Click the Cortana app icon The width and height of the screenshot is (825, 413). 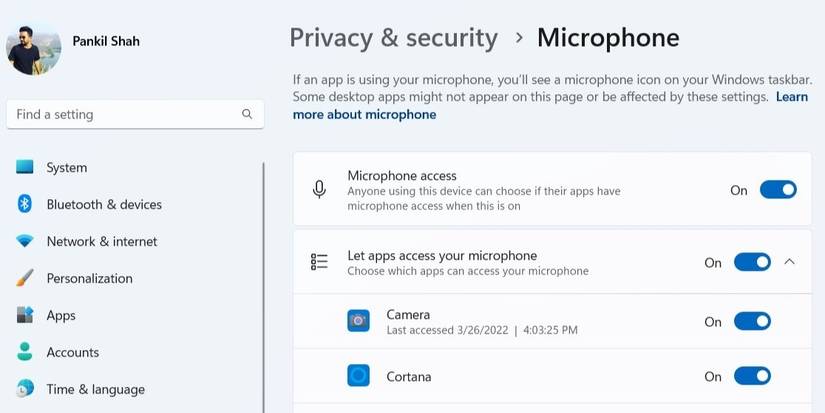pyautogui.click(x=358, y=376)
